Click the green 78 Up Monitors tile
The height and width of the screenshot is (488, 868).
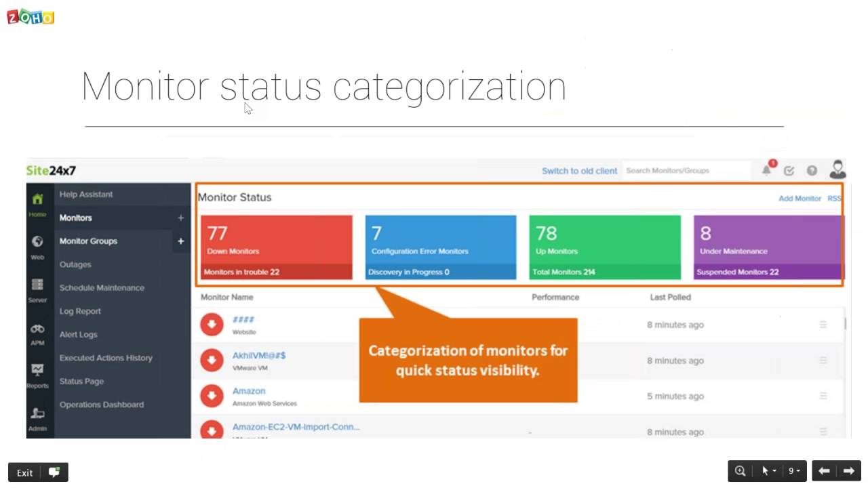[x=605, y=247]
